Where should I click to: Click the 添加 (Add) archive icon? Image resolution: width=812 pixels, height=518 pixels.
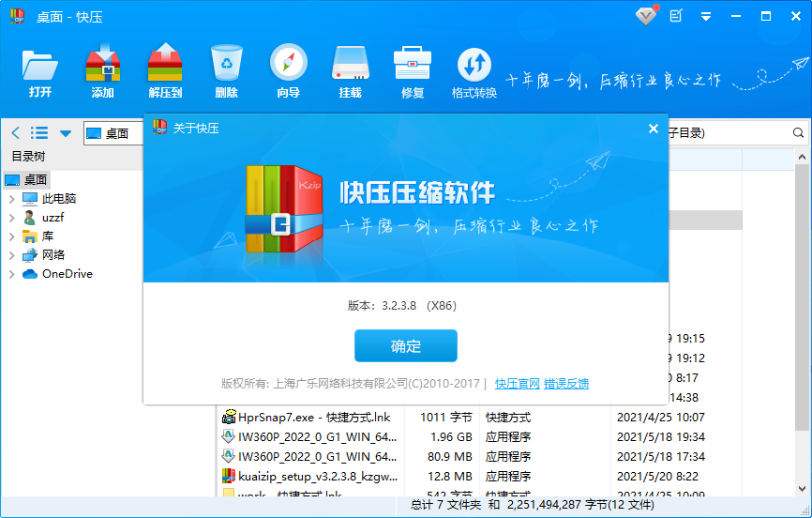point(102,71)
